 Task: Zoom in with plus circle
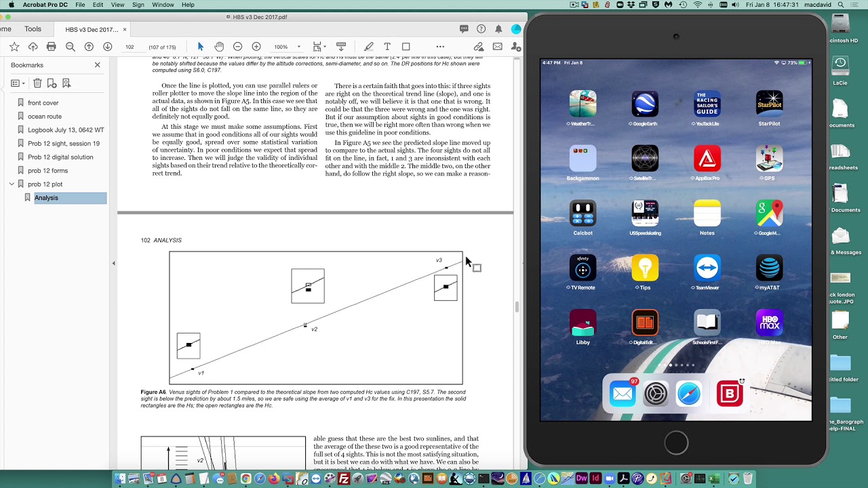[256, 47]
